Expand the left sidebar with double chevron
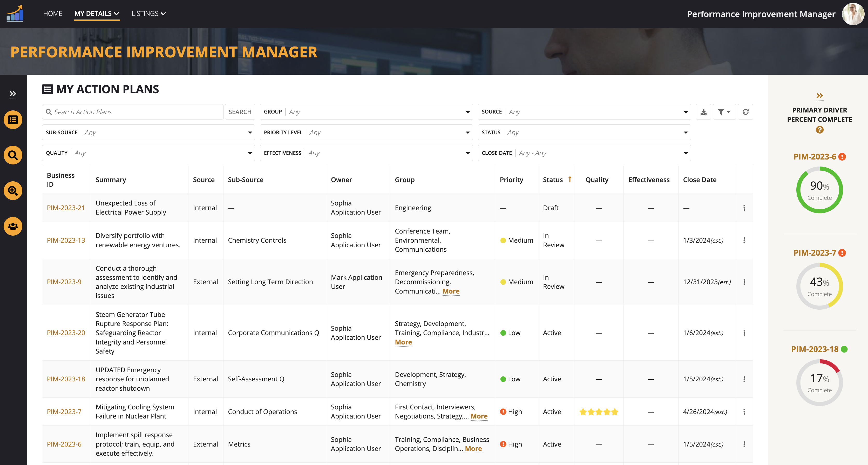The width and height of the screenshot is (868, 465). tap(13, 94)
